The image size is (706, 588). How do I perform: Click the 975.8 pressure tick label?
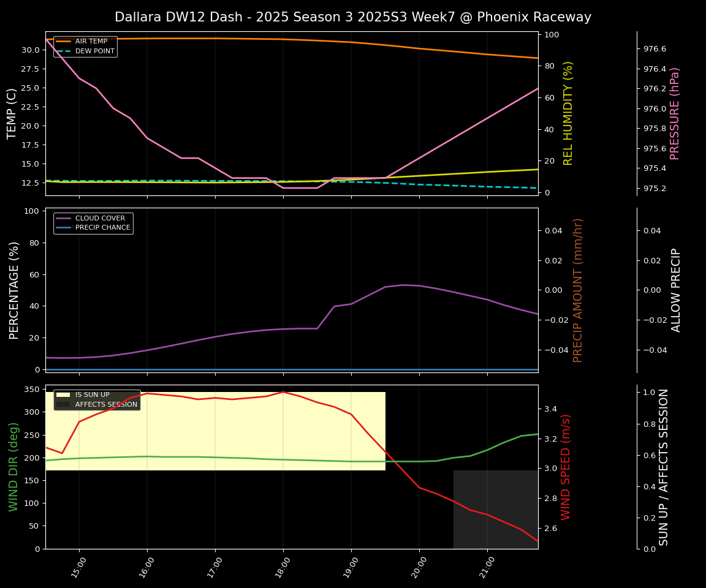tap(655, 129)
